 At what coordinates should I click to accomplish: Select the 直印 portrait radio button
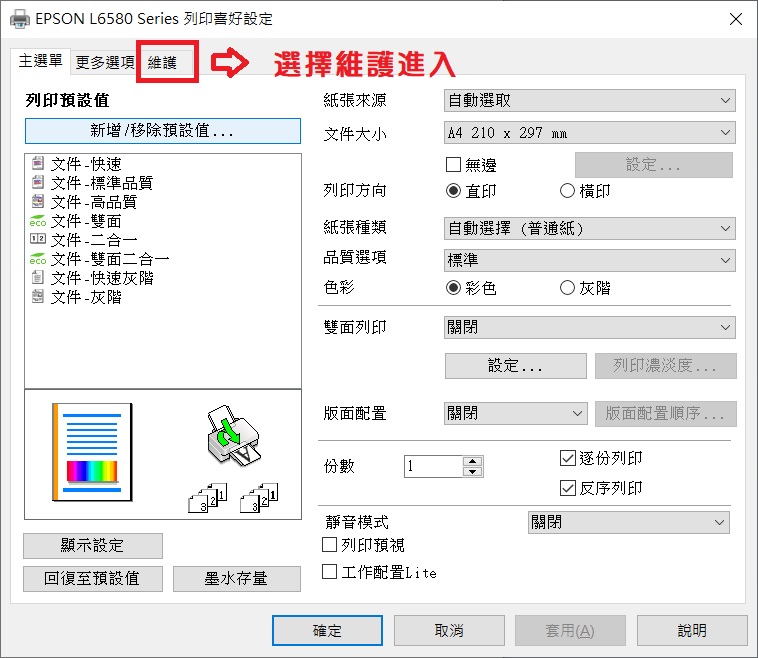pos(453,190)
